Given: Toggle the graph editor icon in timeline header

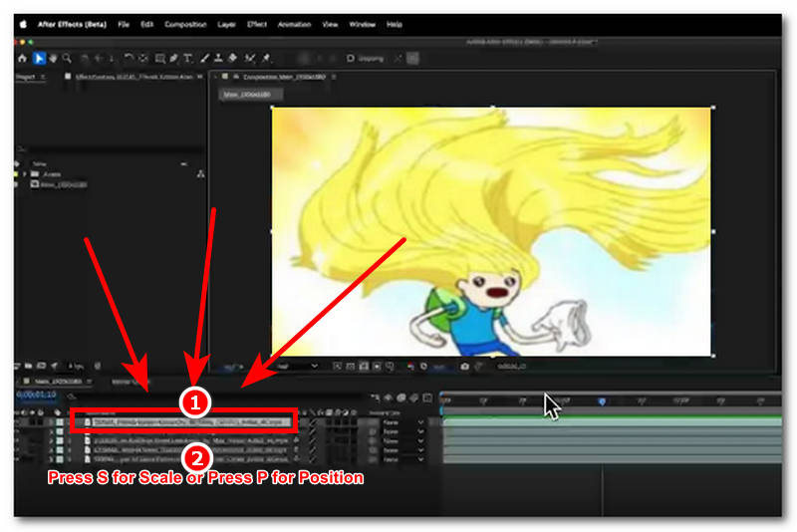Looking at the screenshot, I should 427,398.
